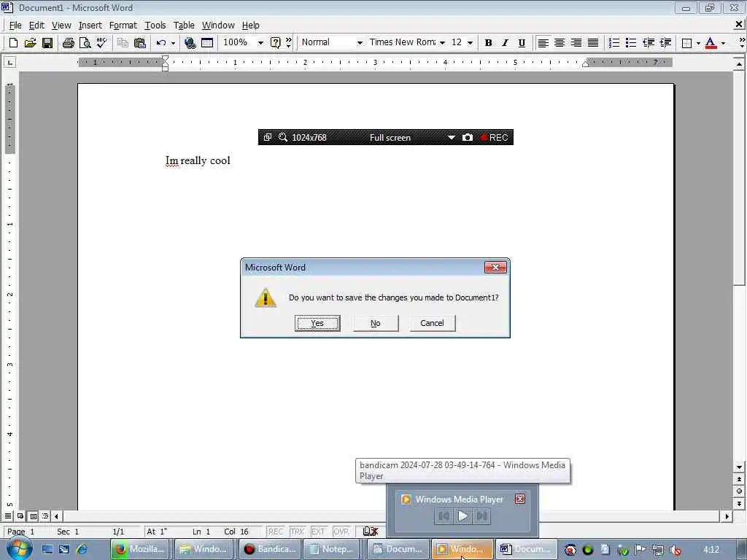Skip to previous track in media preview
Screen dimensions: 747x560
(x=444, y=516)
